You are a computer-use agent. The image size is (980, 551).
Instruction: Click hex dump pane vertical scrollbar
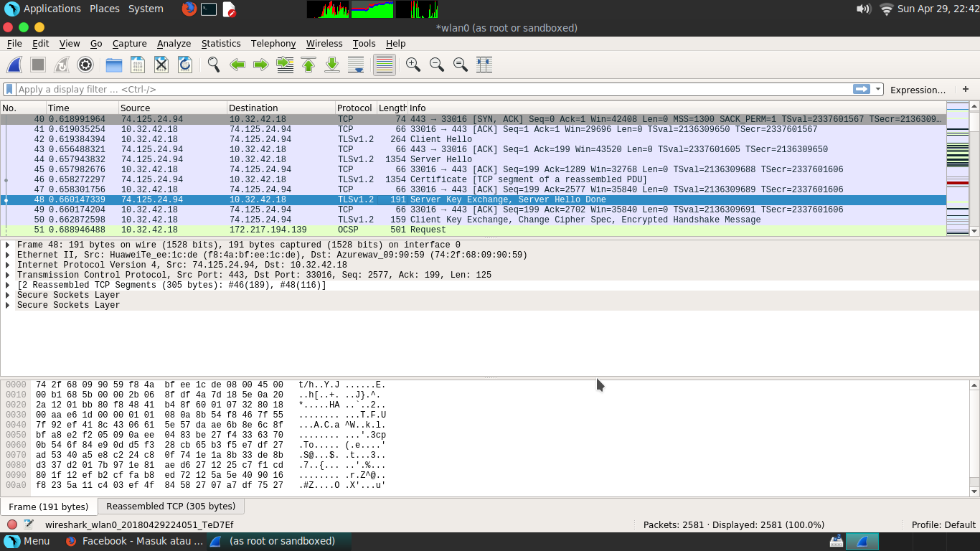974,438
